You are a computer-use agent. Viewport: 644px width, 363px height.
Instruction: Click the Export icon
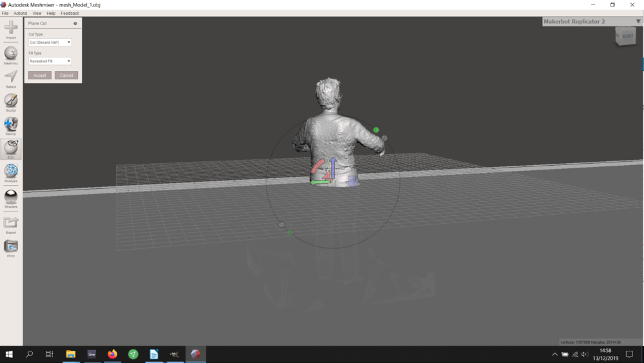[x=11, y=224]
